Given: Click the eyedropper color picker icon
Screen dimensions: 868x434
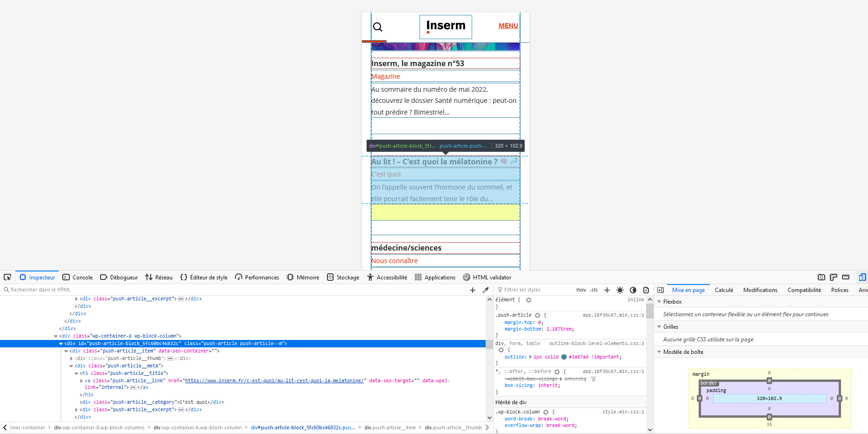Looking at the screenshot, I should [486, 290].
